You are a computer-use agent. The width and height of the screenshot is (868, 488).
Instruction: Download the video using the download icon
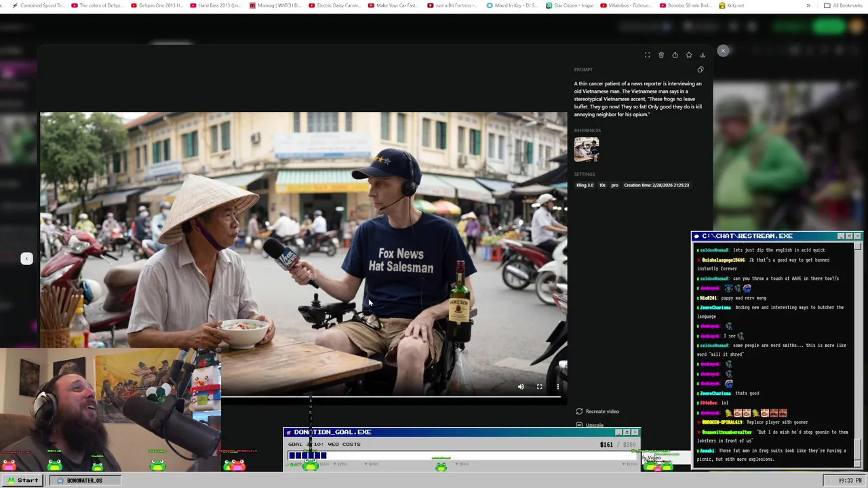tap(703, 55)
